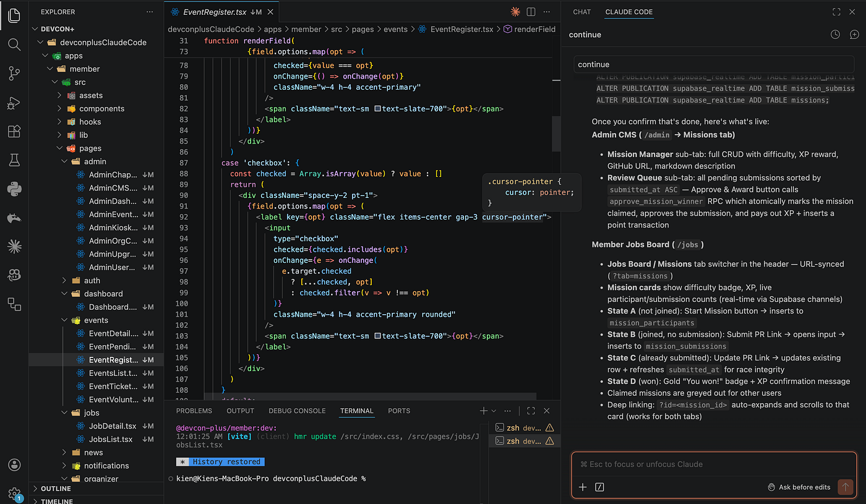Click renderField in the breadcrumb

click(x=534, y=29)
